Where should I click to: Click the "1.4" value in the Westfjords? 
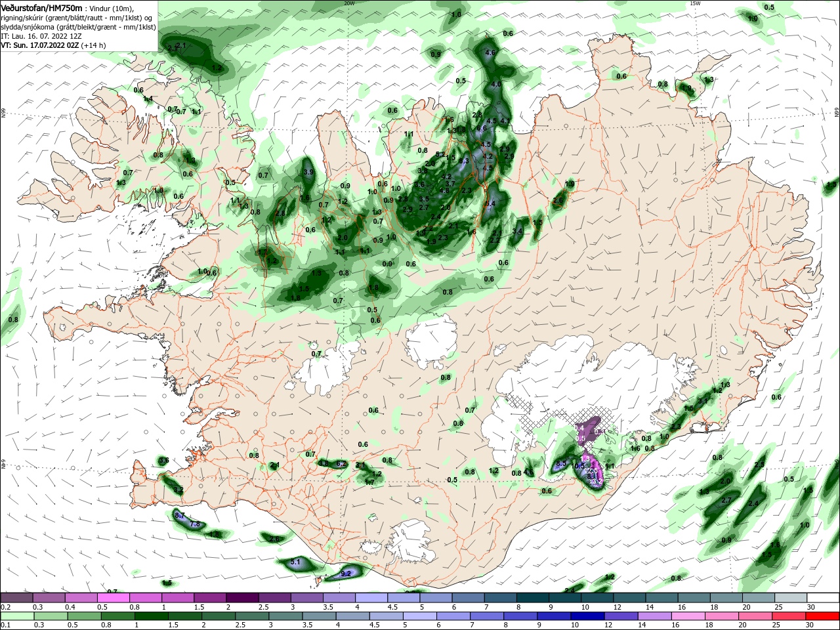[x=148, y=98]
